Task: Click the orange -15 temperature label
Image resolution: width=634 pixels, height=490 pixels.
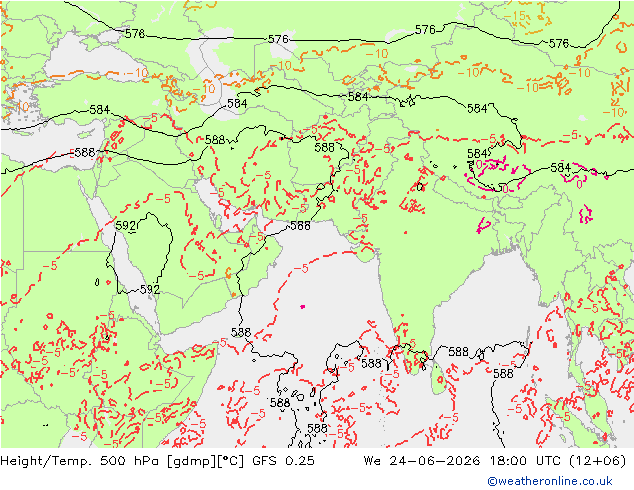Action: 515,16
